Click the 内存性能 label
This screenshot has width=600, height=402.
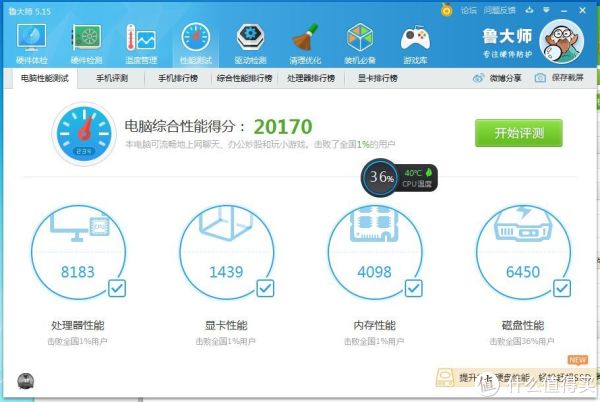[375, 326]
